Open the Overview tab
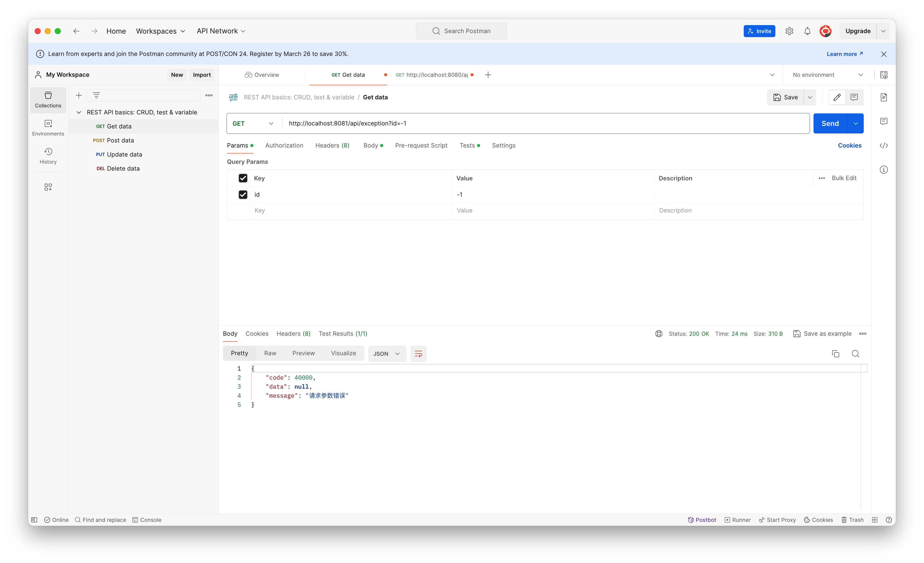This screenshot has width=924, height=563. point(262,75)
